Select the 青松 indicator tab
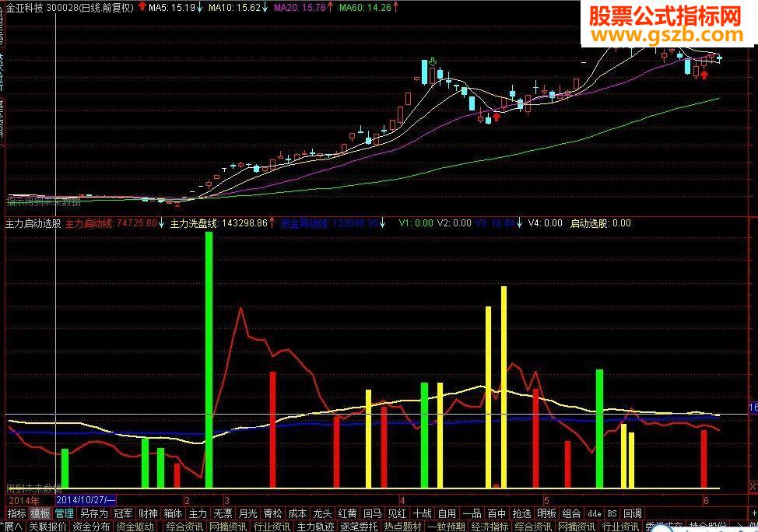The width and height of the screenshot is (758, 532). click(x=272, y=513)
